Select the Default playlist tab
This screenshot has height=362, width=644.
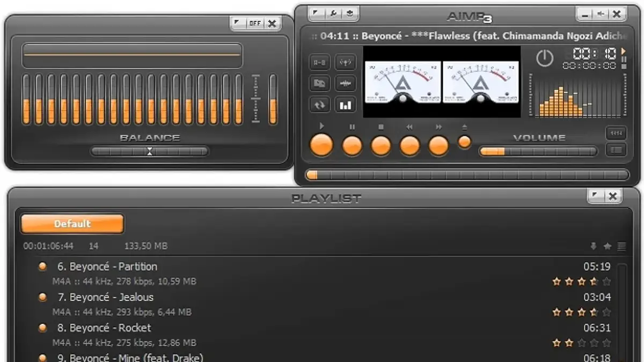(71, 223)
